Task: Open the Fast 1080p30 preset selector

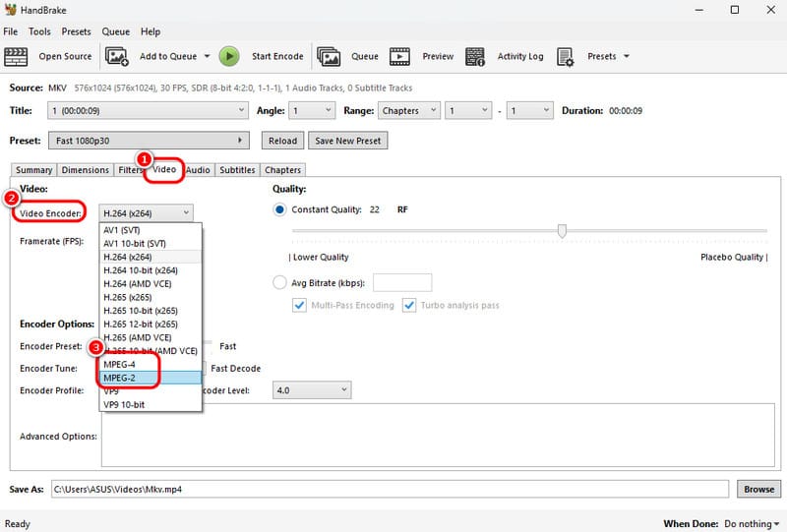Action: (149, 141)
